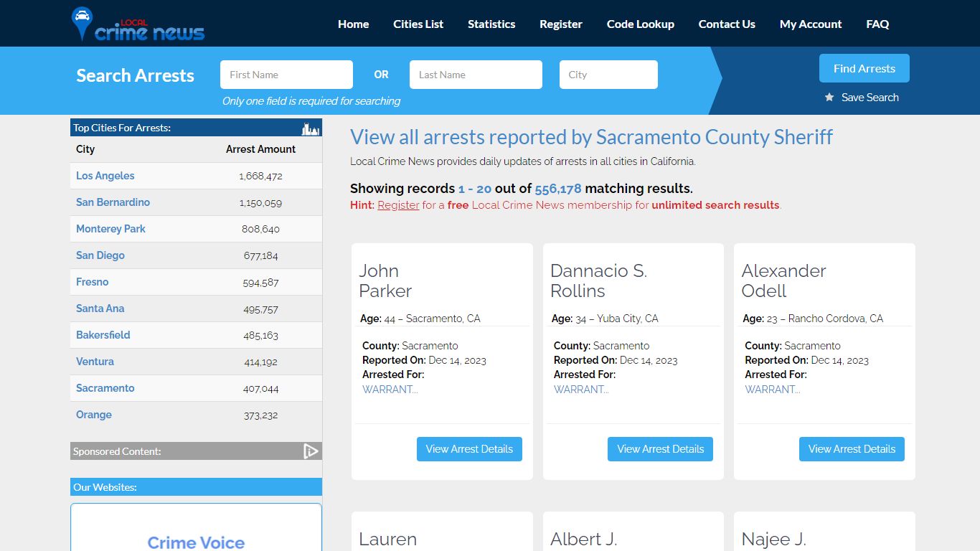Open WARRANT link on Dannacio Rollins card
The image size is (980, 551).
click(x=581, y=389)
